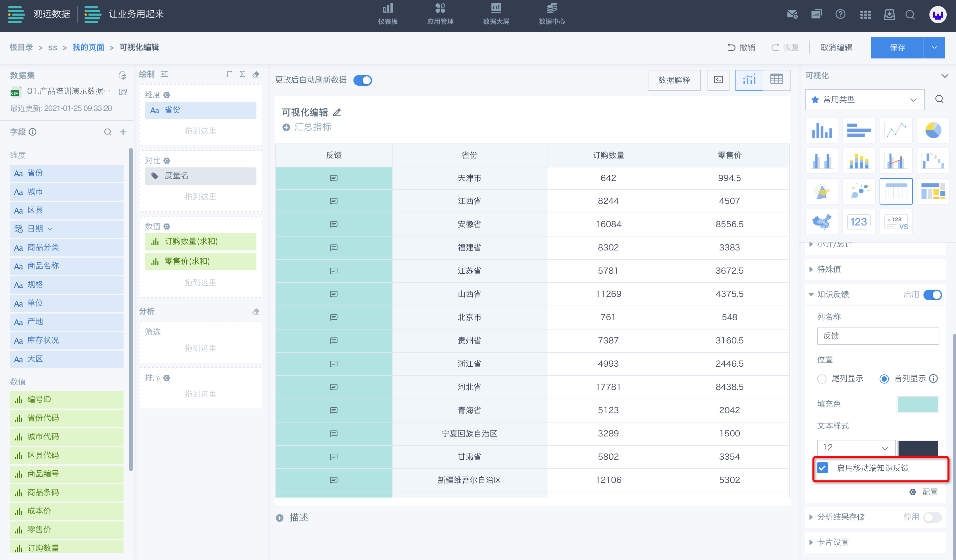Click the download inbox icon in header

(889, 14)
